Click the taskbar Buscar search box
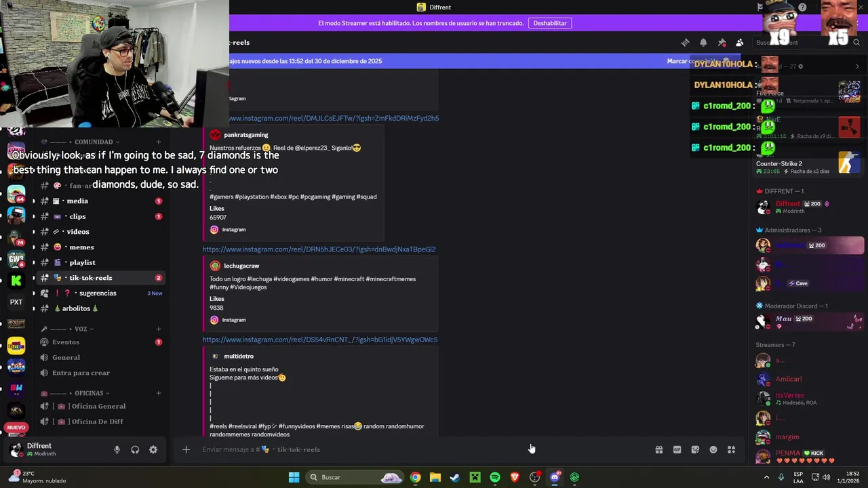868x488 pixels. pyautogui.click(x=355, y=477)
